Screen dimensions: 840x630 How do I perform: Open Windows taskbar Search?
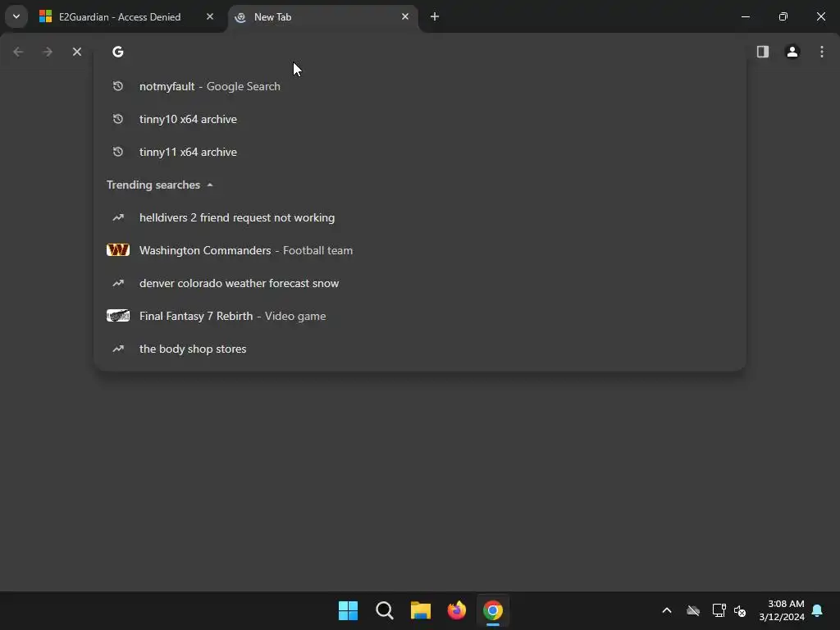tap(385, 610)
